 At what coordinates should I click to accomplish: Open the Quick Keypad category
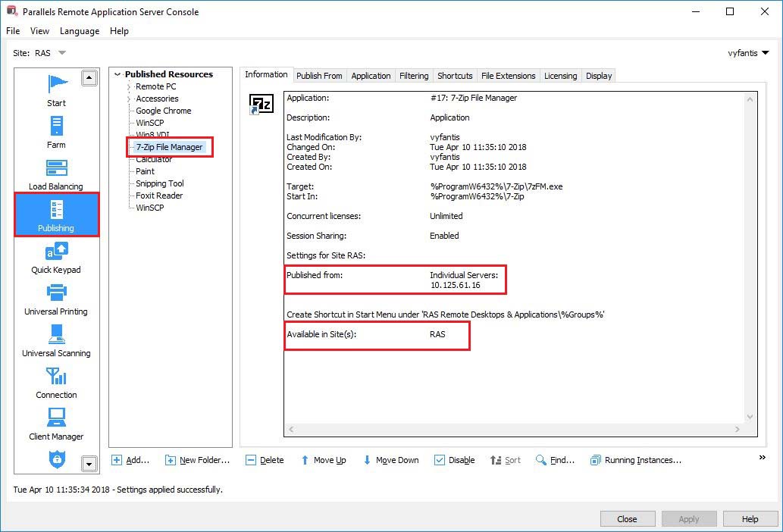pos(56,258)
